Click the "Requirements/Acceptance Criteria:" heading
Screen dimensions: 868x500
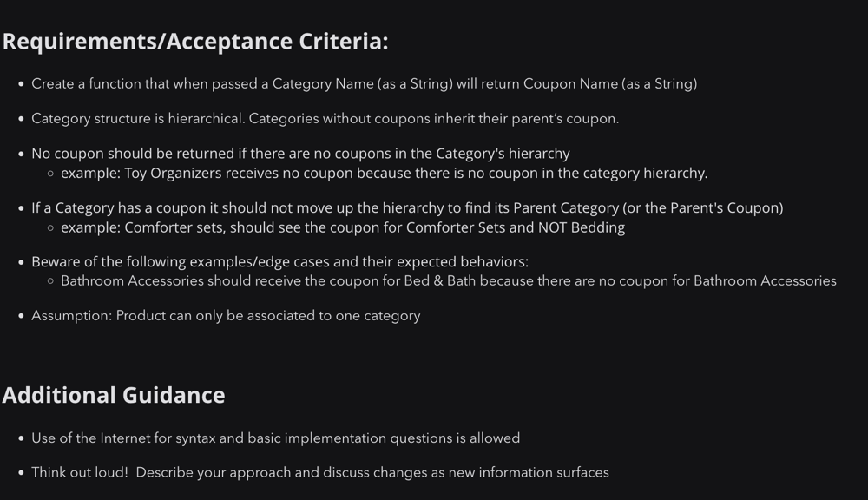[195, 42]
